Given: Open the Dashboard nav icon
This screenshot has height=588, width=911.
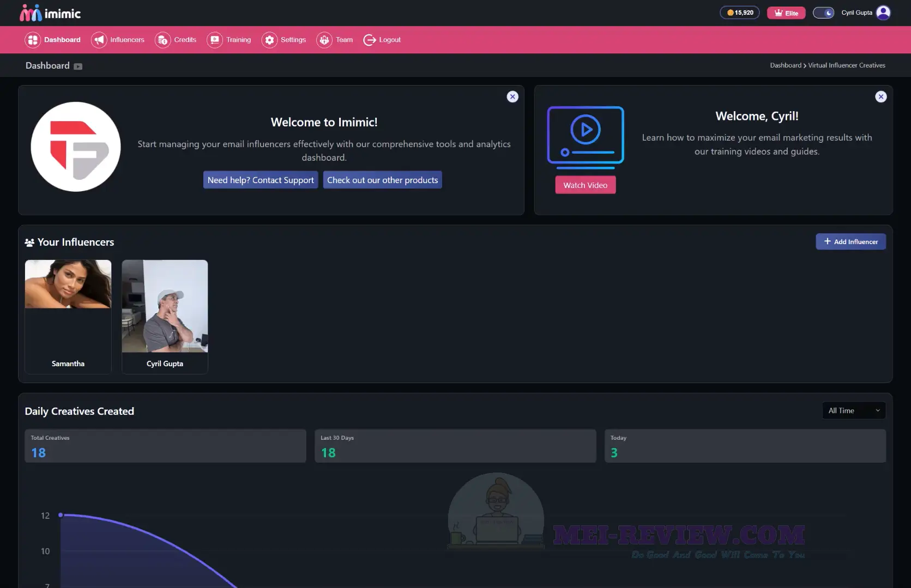Looking at the screenshot, I should [33, 40].
